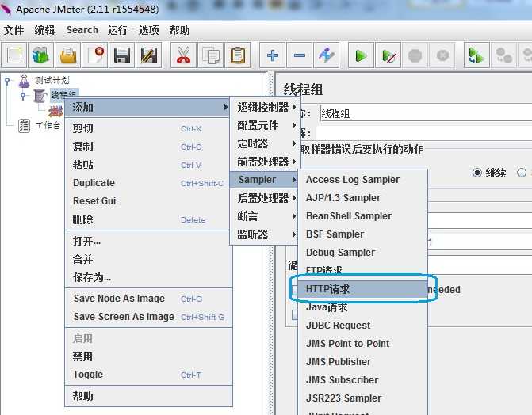
Task: Choose 禁用 from context menu
Action: (x=148, y=356)
